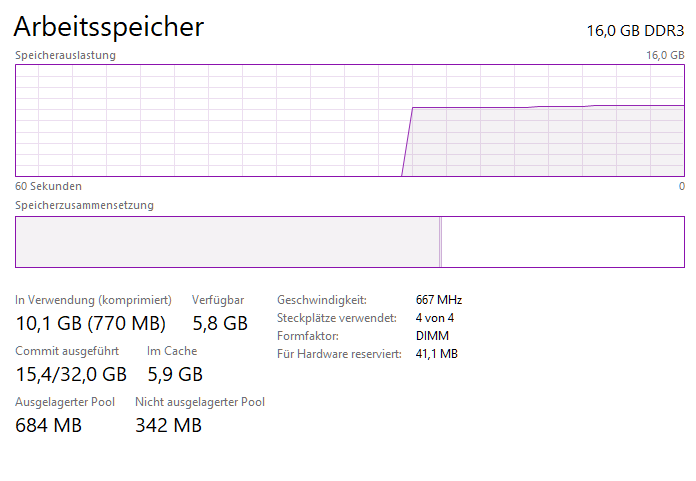Click the Für Hardware reserviert 41,1 MB value
696x481 pixels.
click(436, 354)
